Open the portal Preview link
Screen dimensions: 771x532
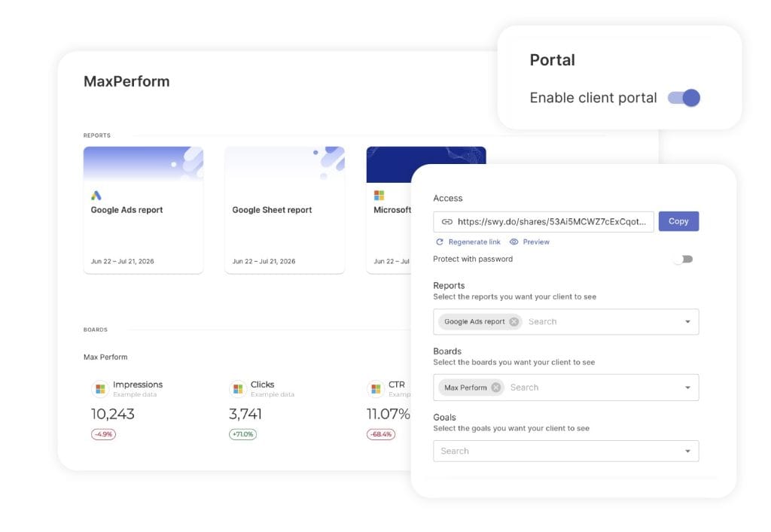[x=536, y=242]
